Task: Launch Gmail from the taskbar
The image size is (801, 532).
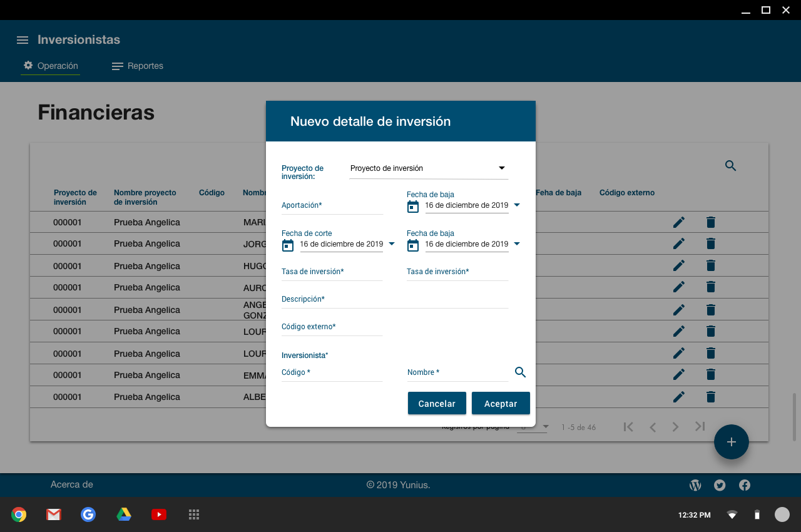Action: click(x=54, y=514)
